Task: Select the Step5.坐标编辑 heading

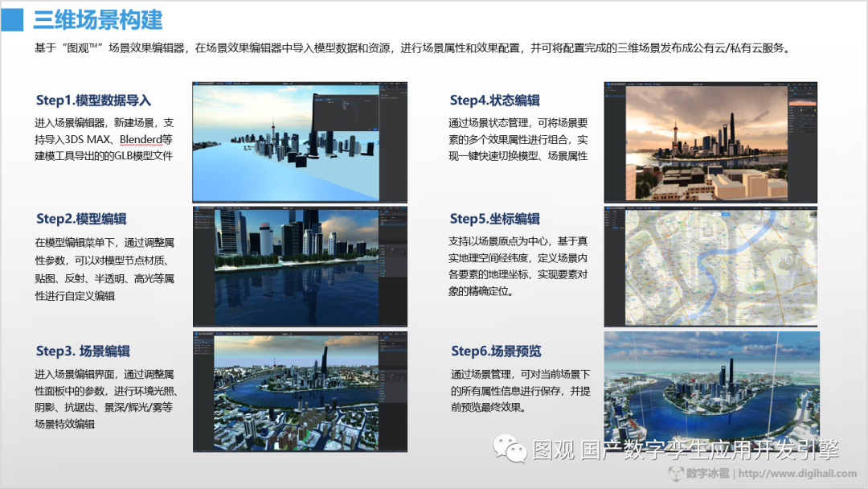Action: tap(495, 219)
